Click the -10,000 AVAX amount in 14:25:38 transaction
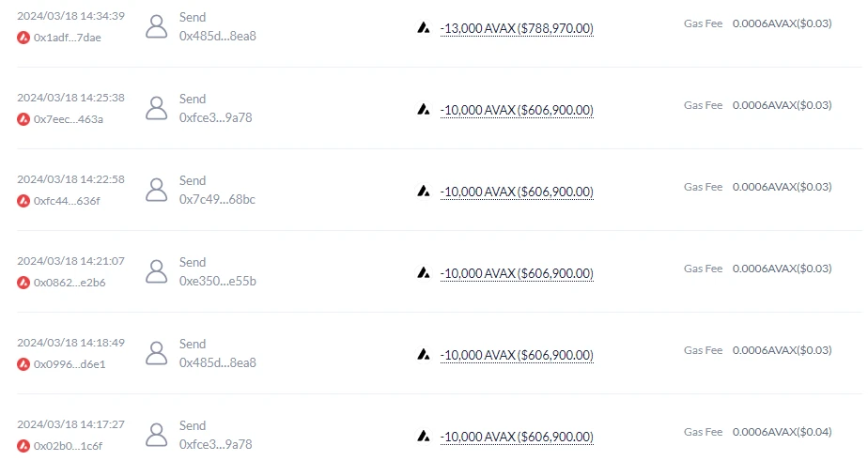Image resolution: width=868 pixels, height=461 pixels. [x=517, y=111]
